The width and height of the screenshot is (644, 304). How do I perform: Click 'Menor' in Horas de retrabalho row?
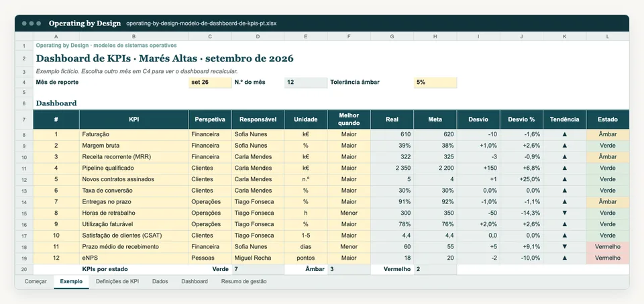click(x=349, y=213)
